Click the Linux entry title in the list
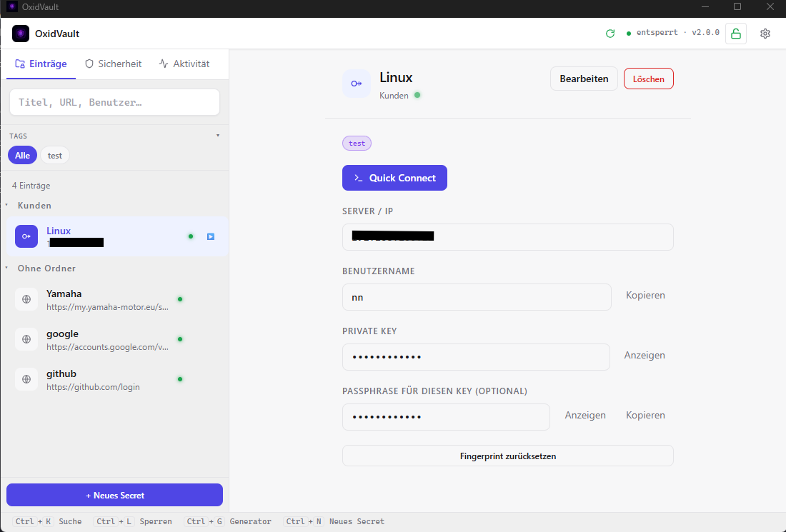 click(59, 231)
